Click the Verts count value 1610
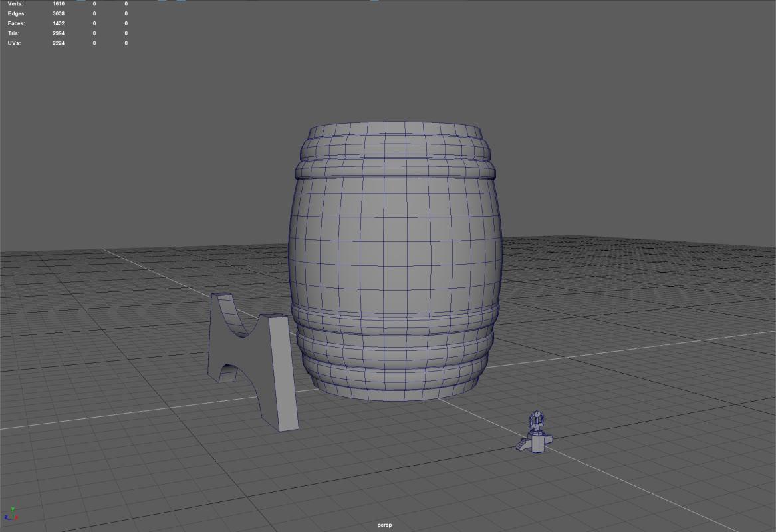The width and height of the screenshot is (776, 532). pos(59,4)
